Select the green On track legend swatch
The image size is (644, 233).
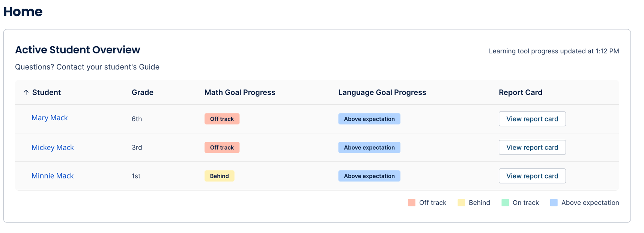pos(505,203)
